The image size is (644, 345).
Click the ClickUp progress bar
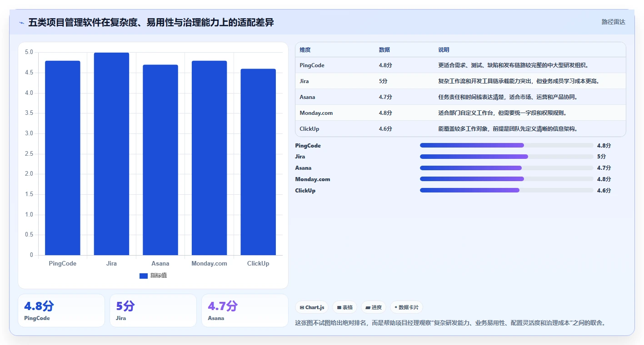click(x=507, y=191)
